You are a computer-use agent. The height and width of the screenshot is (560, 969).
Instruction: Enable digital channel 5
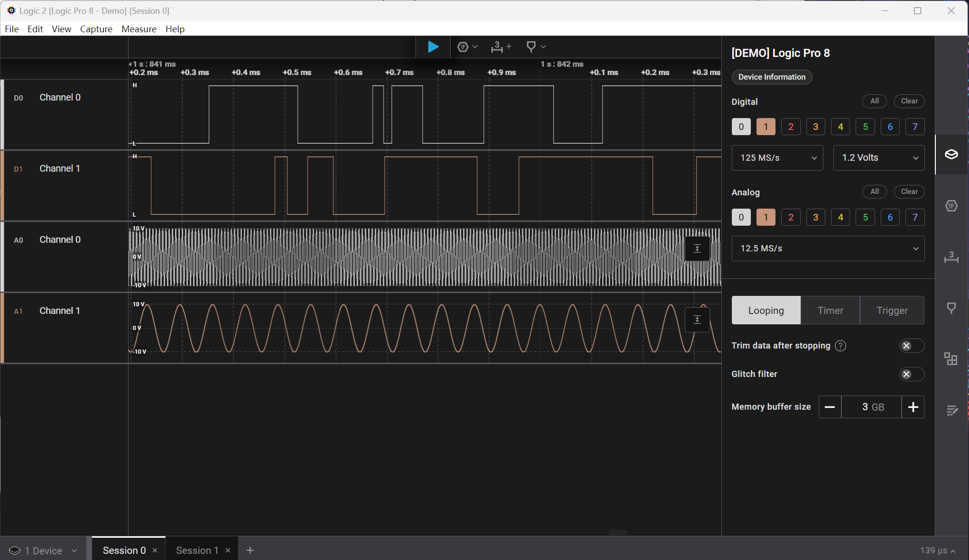[x=866, y=127]
